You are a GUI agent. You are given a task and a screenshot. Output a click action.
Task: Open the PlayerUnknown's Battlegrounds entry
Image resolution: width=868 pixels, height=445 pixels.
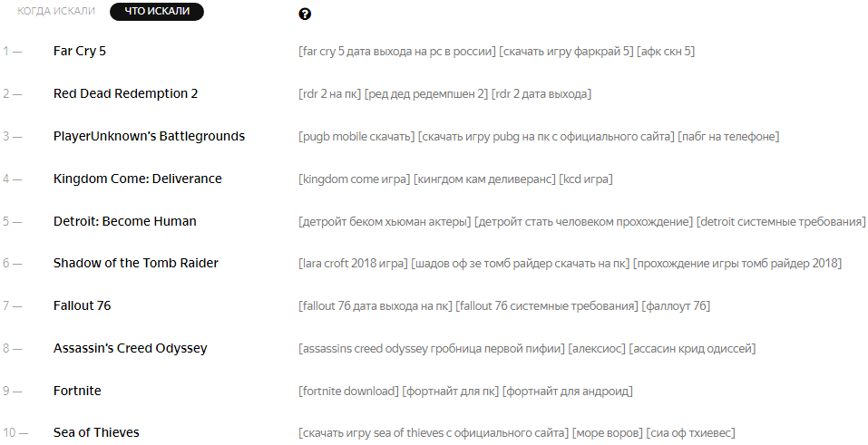click(x=149, y=136)
